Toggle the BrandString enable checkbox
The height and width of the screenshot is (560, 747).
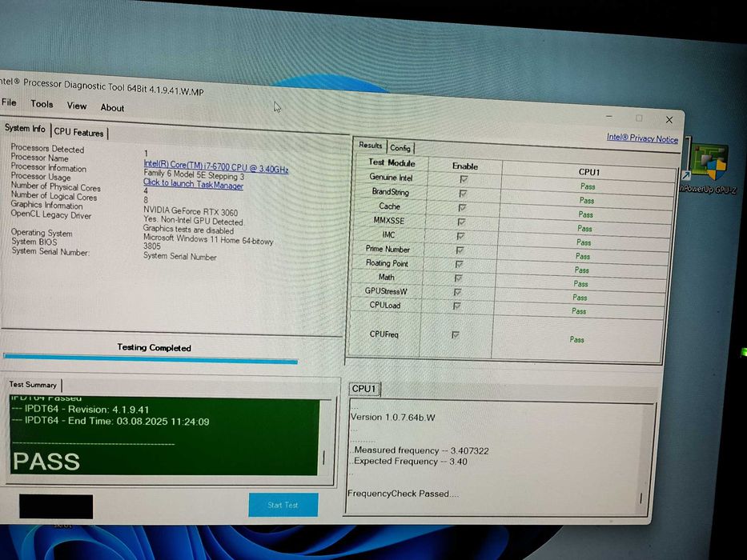tap(462, 194)
